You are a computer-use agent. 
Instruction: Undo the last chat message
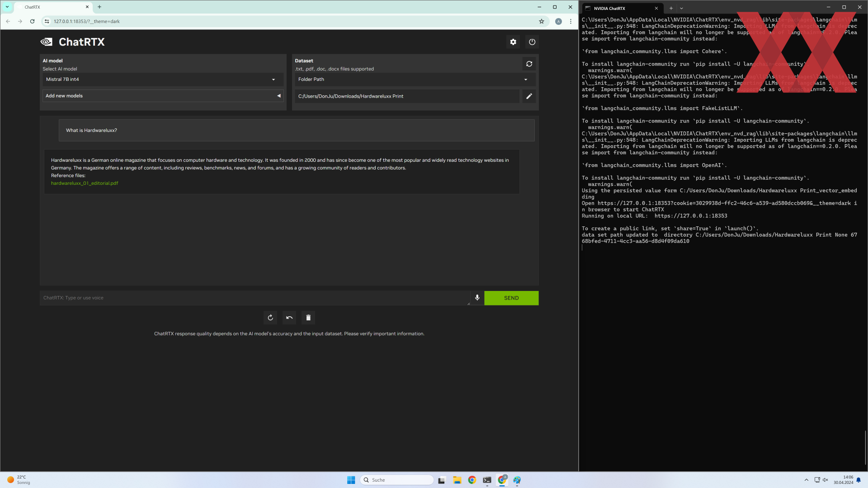click(x=289, y=318)
